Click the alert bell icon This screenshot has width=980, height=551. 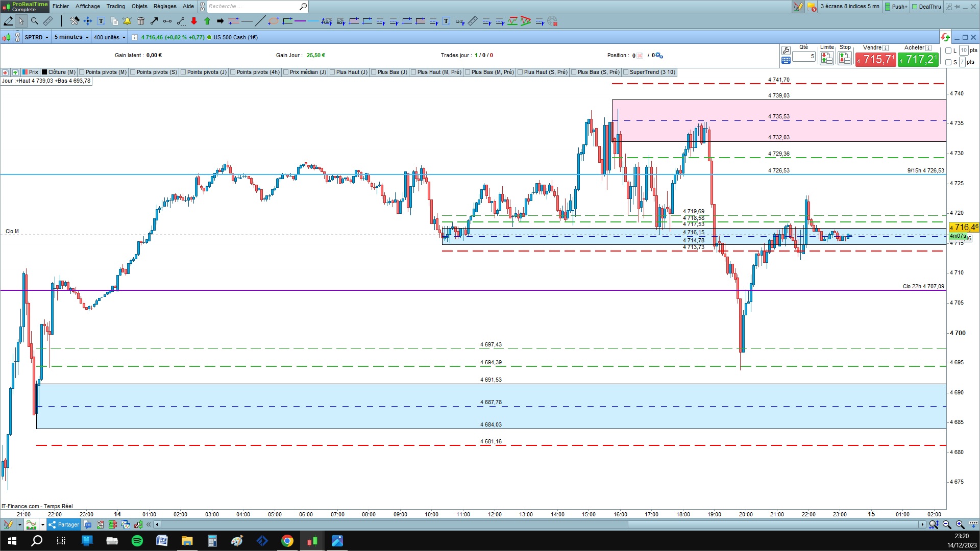pyautogui.click(x=127, y=21)
